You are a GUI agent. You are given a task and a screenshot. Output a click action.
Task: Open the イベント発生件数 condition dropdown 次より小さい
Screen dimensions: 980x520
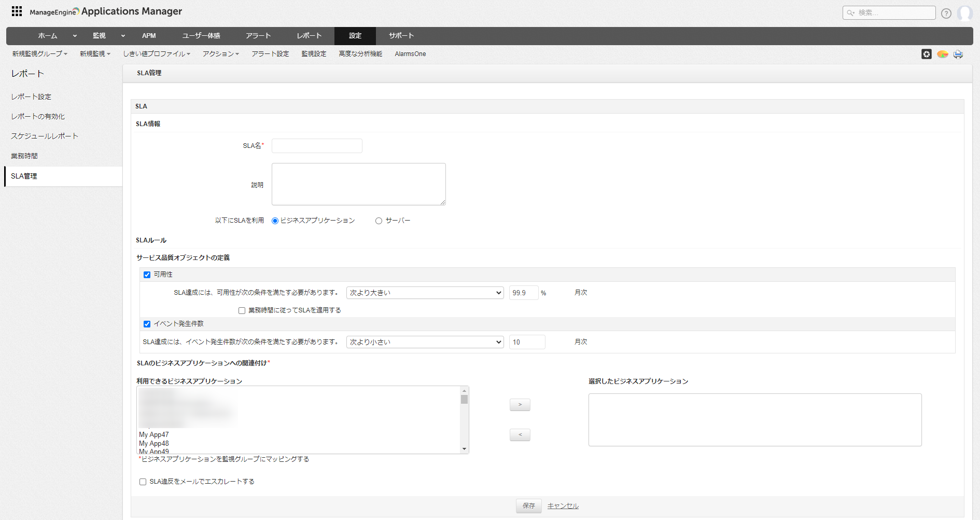pos(425,342)
